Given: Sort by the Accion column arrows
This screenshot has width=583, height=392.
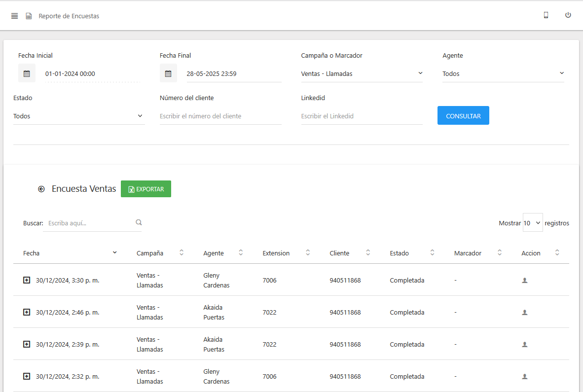Looking at the screenshot, I should tap(557, 252).
